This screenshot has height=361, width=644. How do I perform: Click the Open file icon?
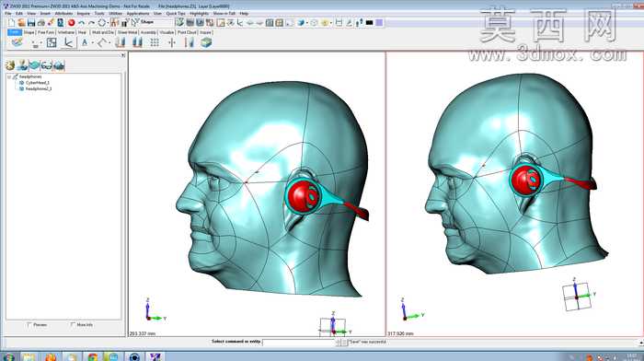point(21,23)
